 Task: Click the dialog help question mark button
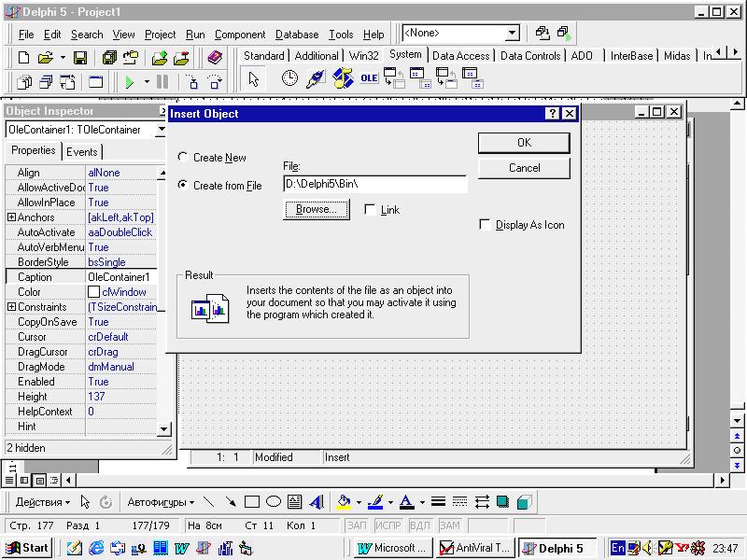tap(552, 113)
